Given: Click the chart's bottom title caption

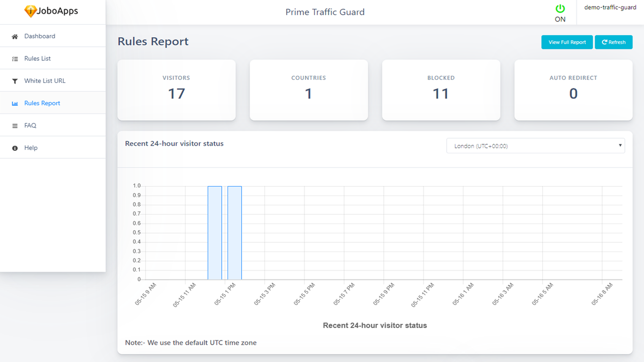Looking at the screenshot, I should tap(375, 325).
